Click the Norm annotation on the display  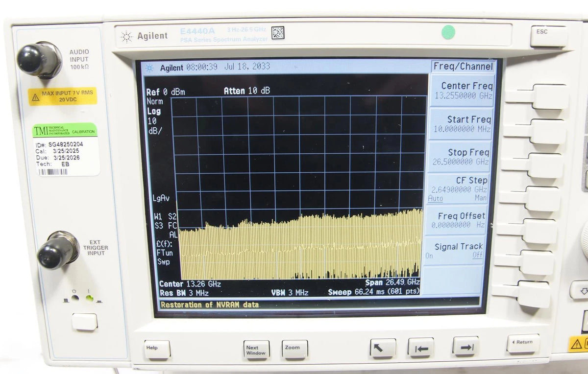point(155,102)
